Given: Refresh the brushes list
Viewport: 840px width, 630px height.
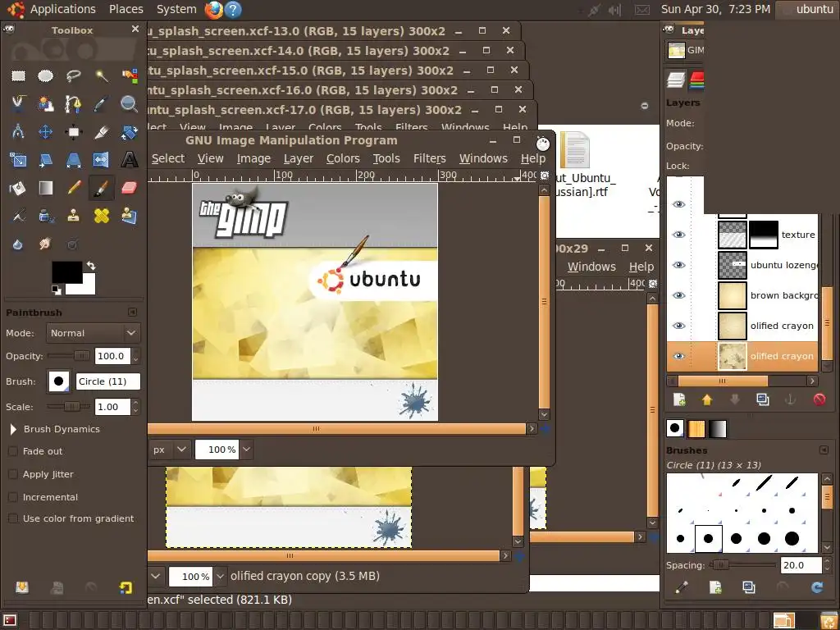Looking at the screenshot, I should tap(817, 587).
